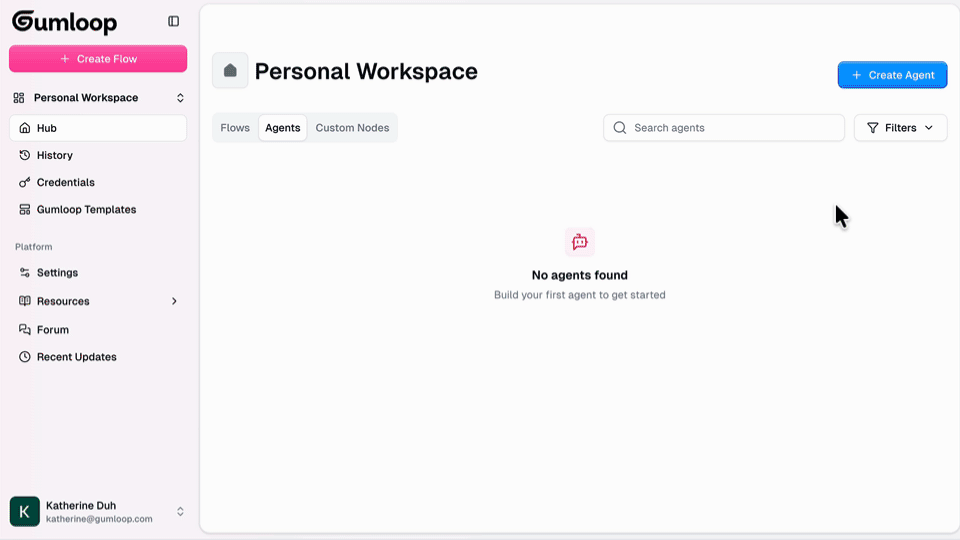Select the Agents tab
Image resolution: width=960 pixels, height=540 pixels.
[283, 128]
